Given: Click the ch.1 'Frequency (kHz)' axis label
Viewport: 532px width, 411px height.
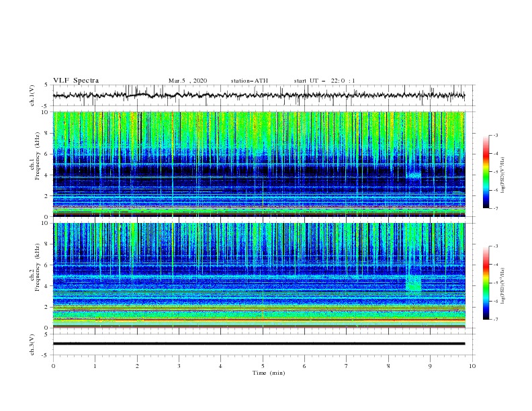Looking at the screenshot, I should click(38, 156).
